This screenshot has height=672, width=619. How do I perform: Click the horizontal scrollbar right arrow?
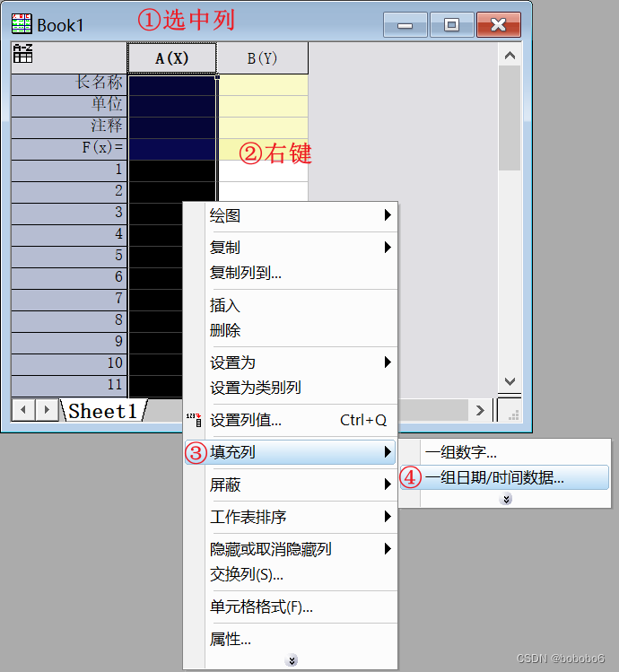pyautogui.click(x=480, y=410)
